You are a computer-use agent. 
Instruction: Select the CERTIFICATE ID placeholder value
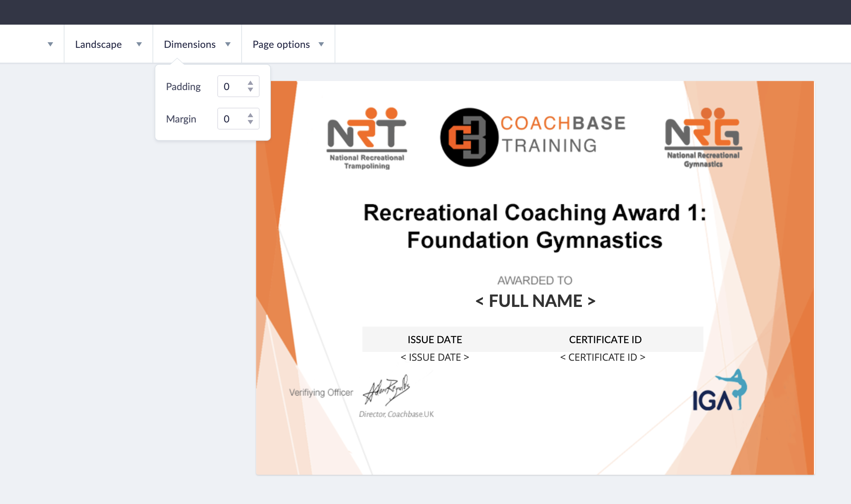coord(602,358)
